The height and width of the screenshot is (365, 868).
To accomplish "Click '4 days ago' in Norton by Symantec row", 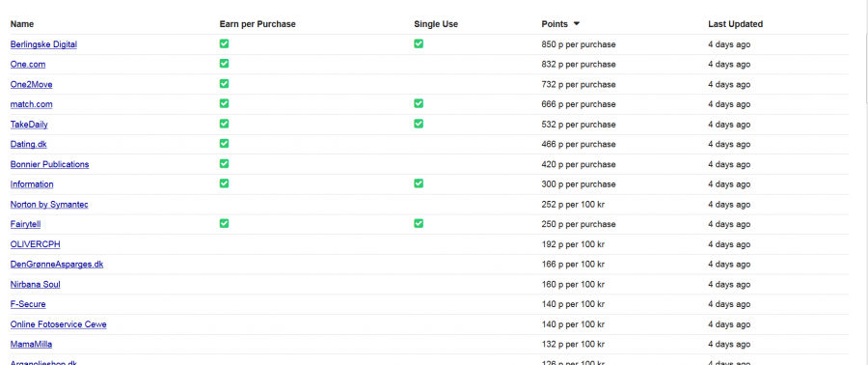I will click(x=729, y=205).
